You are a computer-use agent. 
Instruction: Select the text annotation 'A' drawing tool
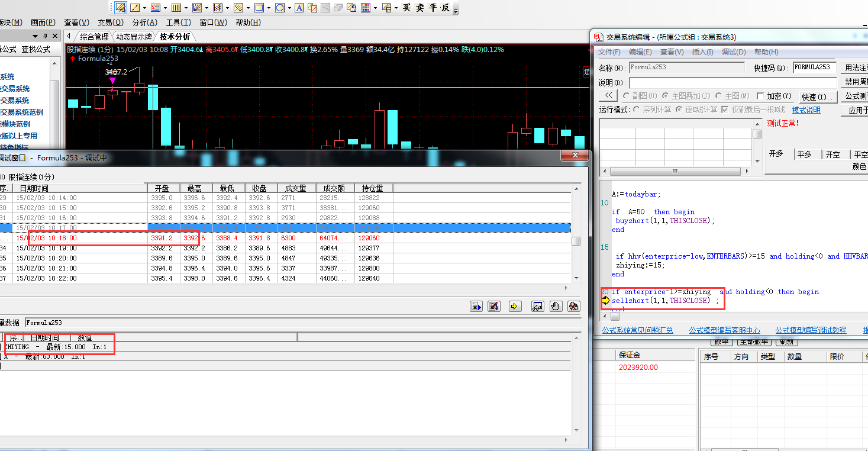(x=299, y=8)
